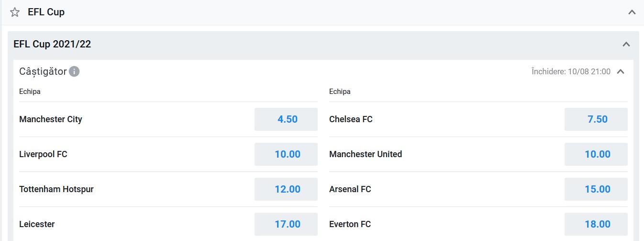Bet on Tottenham Hotspur at 12.00

tap(286, 189)
